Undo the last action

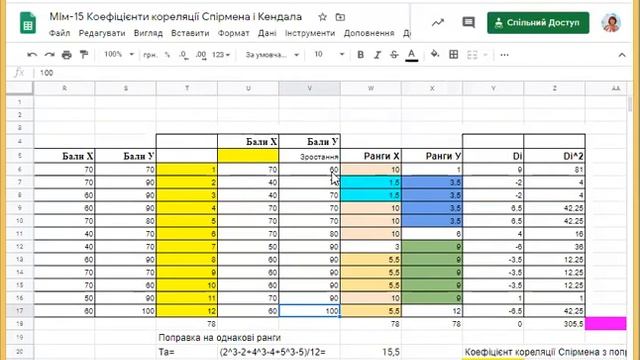[x=32, y=55]
